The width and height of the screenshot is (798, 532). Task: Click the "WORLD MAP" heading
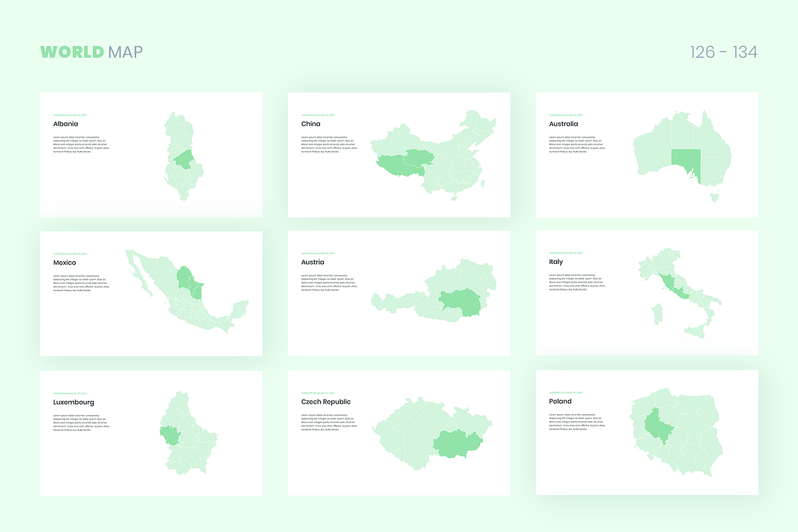click(x=92, y=52)
